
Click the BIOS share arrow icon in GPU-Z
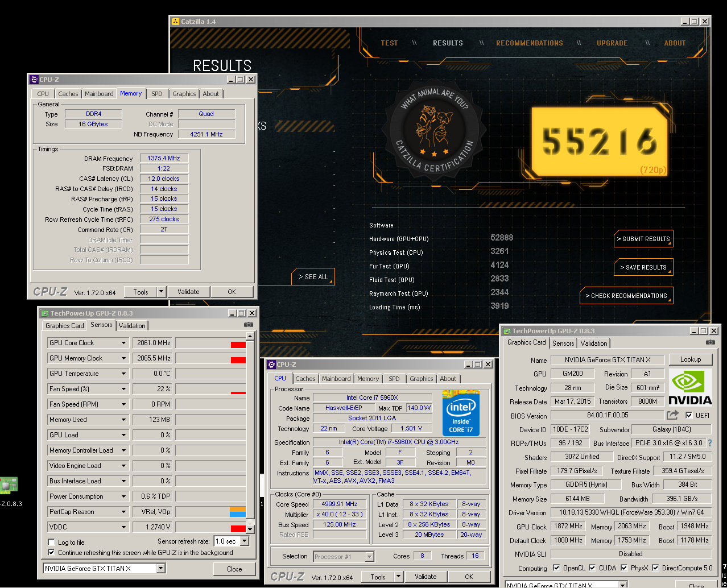[x=673, y=415]
